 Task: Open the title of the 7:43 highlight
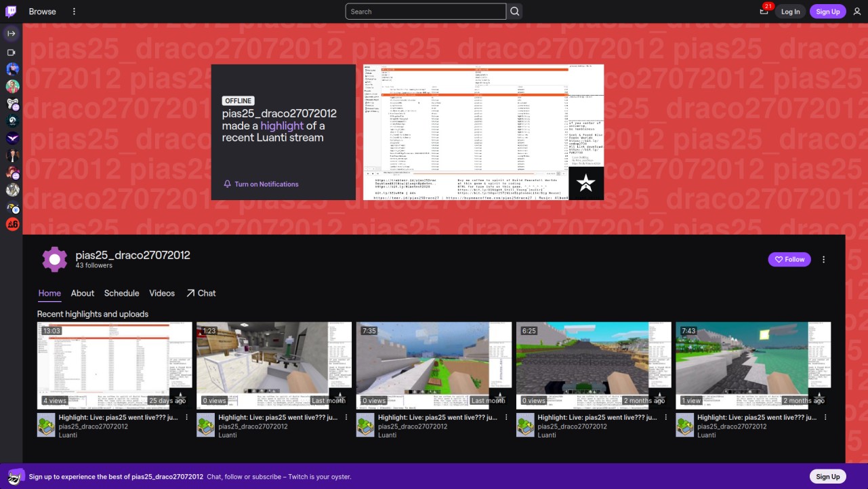(757, 417)
